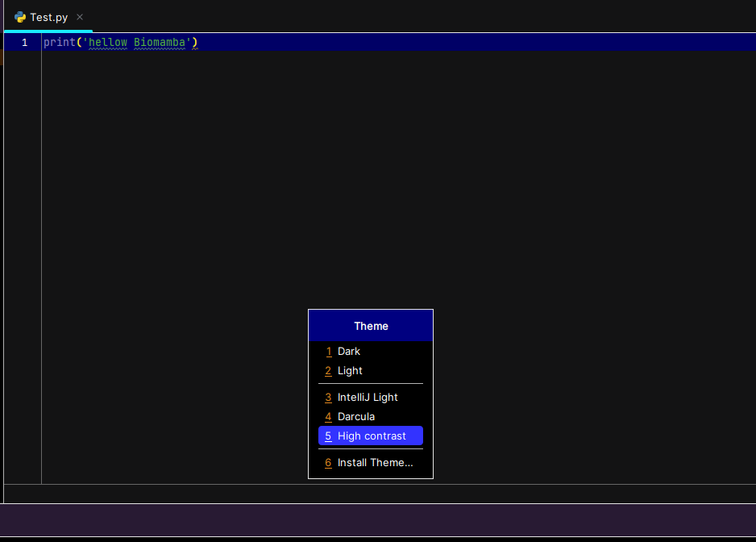The width and height of the screenshot is (756, 542).
Task: Choose the Darcula theme
Action: [370, 416]
